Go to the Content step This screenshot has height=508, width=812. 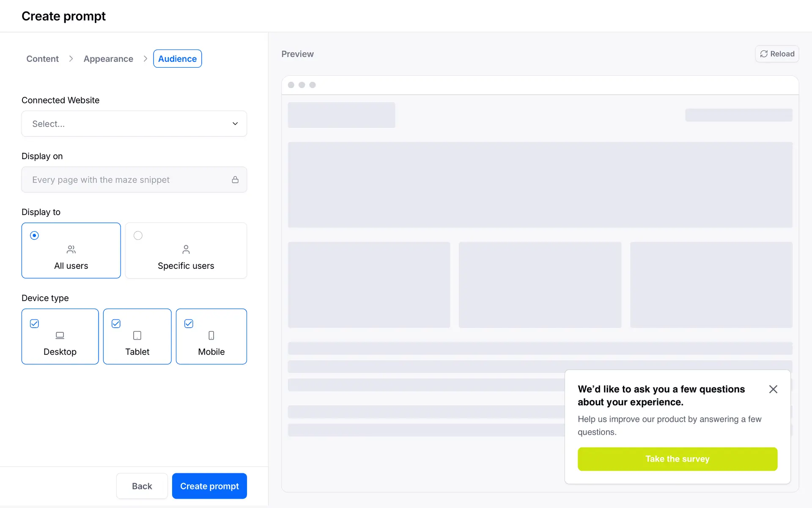pyautogui.click(x=42, y=59)
